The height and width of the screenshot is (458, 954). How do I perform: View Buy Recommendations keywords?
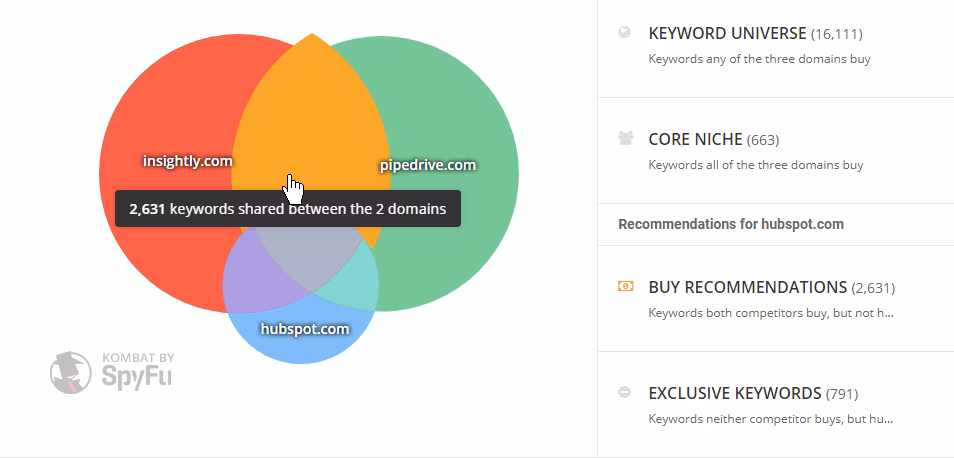747,287
